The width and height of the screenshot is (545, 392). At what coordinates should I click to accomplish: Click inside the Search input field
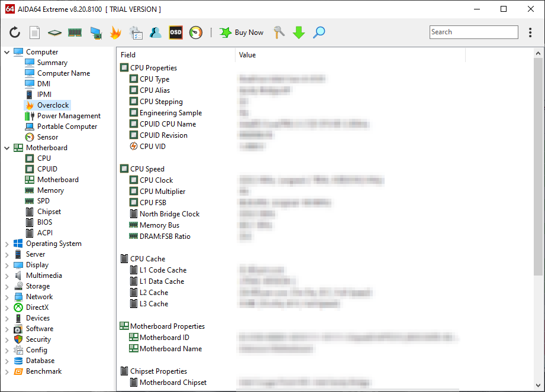473,33
